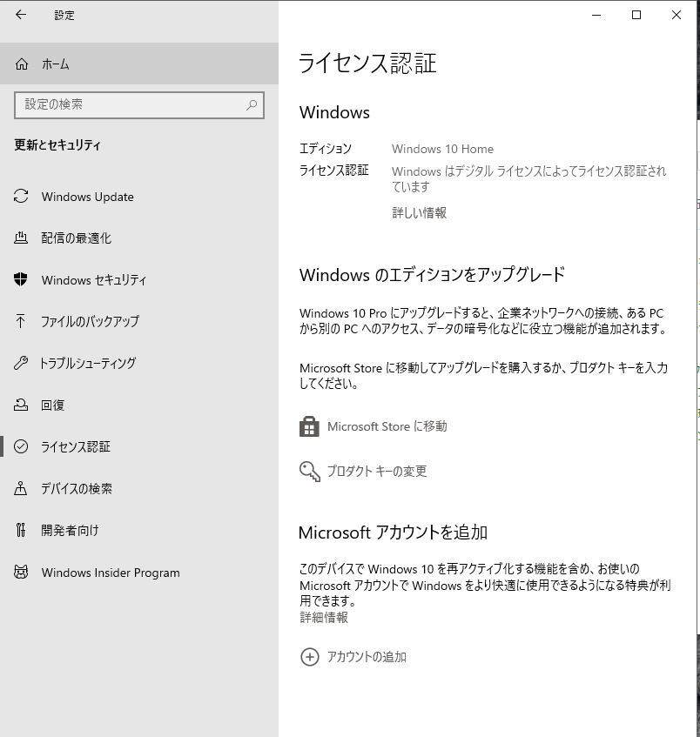This screenshot has height=737, width=700.
Task: Open Windows Insider Program page
Action: (111, 573)
